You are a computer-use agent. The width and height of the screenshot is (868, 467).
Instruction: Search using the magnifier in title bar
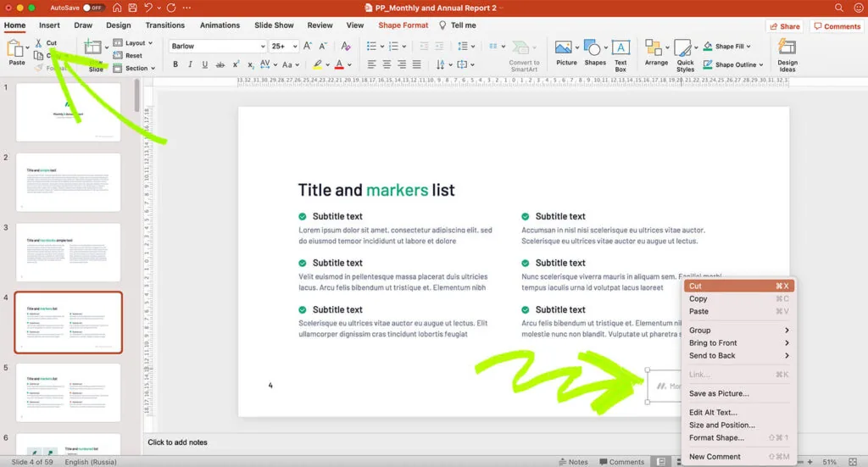pyautogui.click(x=839, y=8)
